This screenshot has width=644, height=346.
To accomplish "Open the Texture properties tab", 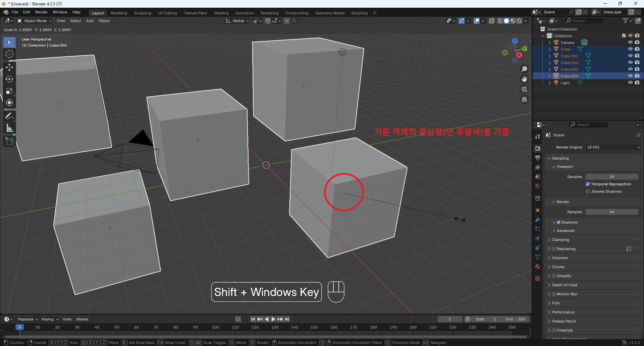I will click(x=538, y=279).
